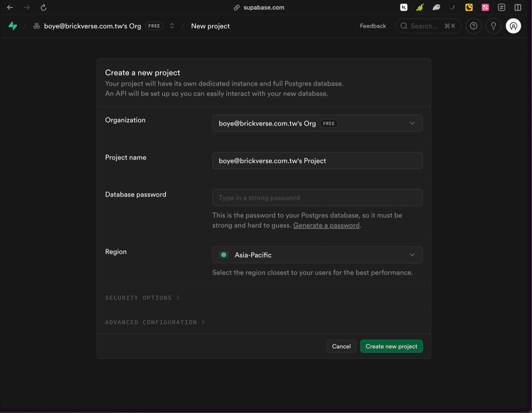
Task: Click the Cancel button
Action: pos(341,346)
